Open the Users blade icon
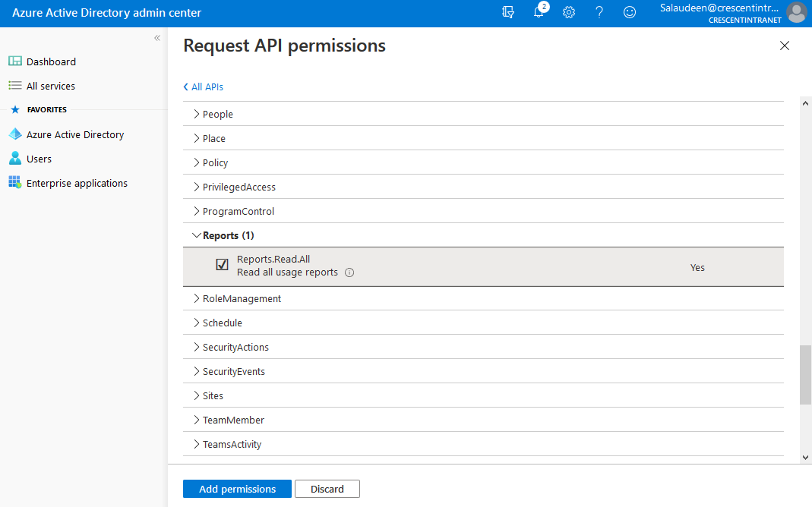The width and height of the screenshot is (812, 507). click(15, 159)
